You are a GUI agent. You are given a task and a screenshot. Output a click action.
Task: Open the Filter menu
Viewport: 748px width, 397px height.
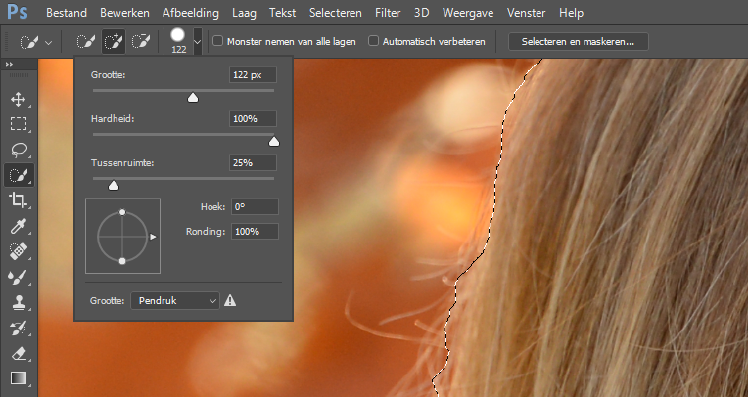pyautogui.click(x=387, y=13)
